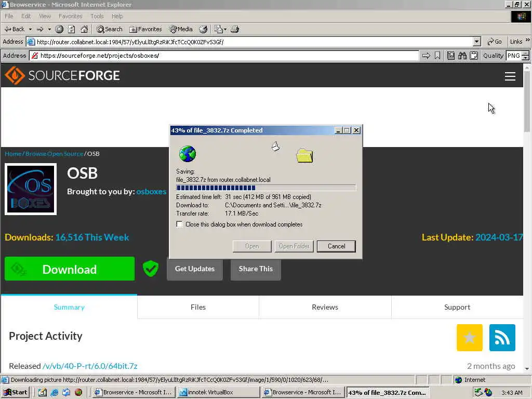
Task: Click the osboxes author link
Action: pyautogui.click(x=151, y=191)
